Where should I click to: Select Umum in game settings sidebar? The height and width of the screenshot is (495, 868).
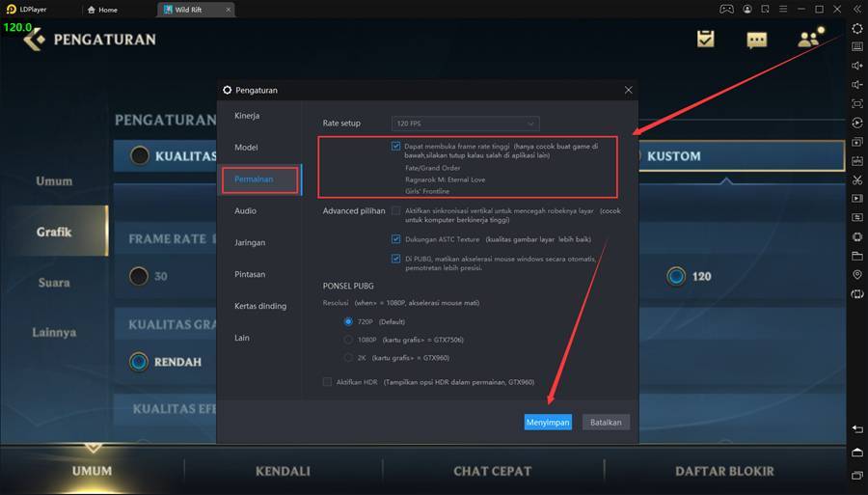(54, 181)
